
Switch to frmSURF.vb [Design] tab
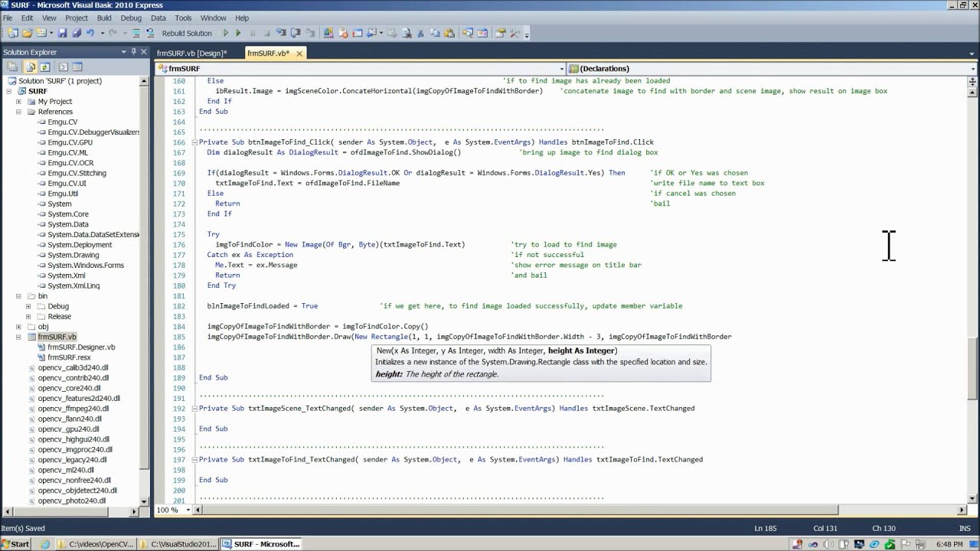191,54
